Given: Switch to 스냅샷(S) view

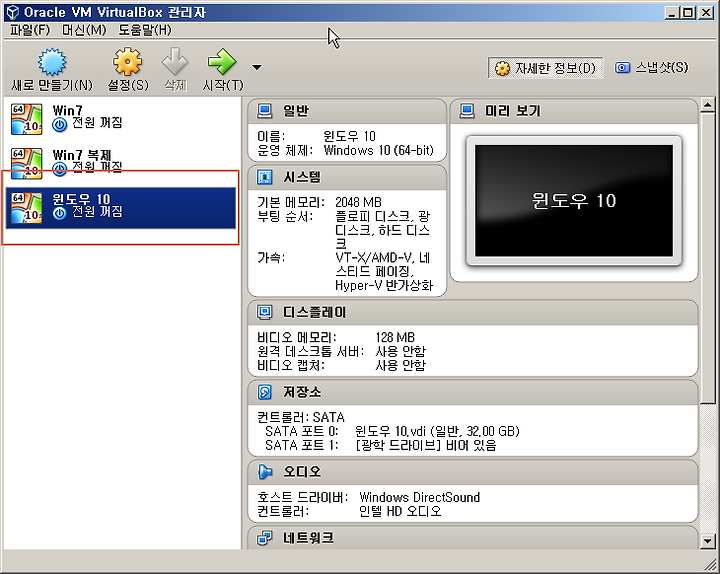Looking at the screenshot, I should [x=652, y=68].
